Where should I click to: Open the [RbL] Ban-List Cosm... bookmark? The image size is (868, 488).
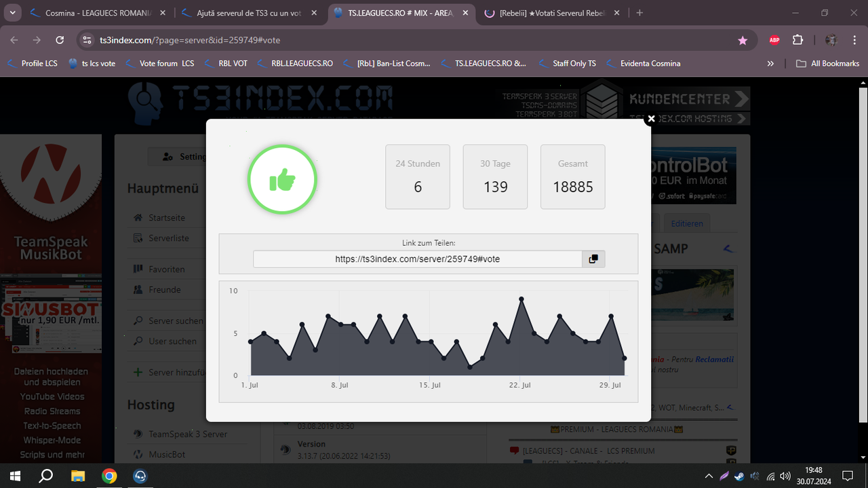(387, 63)
